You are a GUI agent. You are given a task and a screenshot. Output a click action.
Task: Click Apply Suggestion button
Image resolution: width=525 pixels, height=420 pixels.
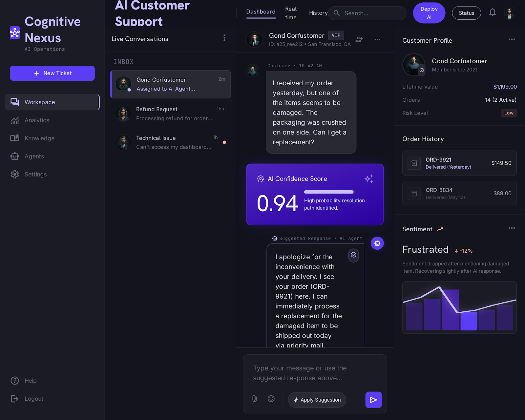pos(317,400)
